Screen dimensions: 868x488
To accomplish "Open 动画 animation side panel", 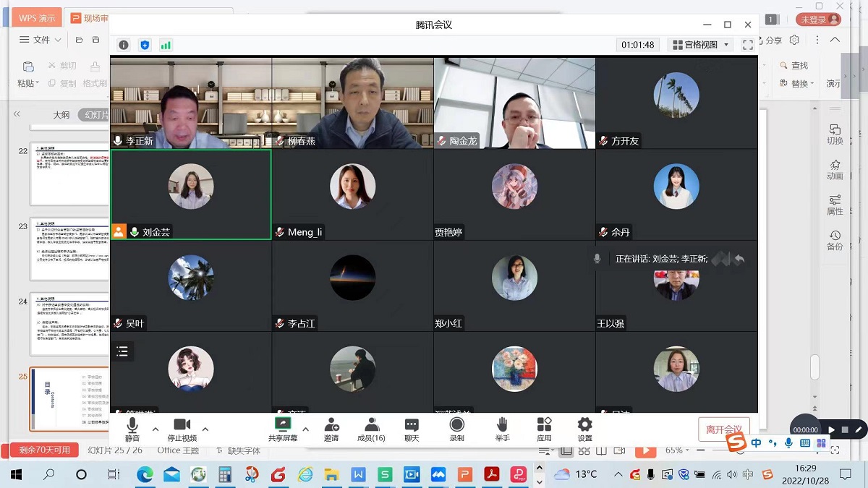I will (835, 170).
